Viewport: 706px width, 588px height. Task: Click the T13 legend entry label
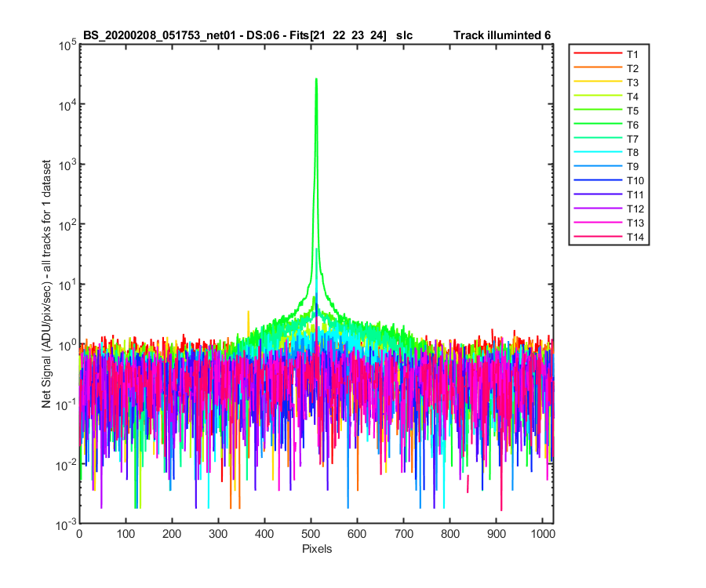[635, 223]
